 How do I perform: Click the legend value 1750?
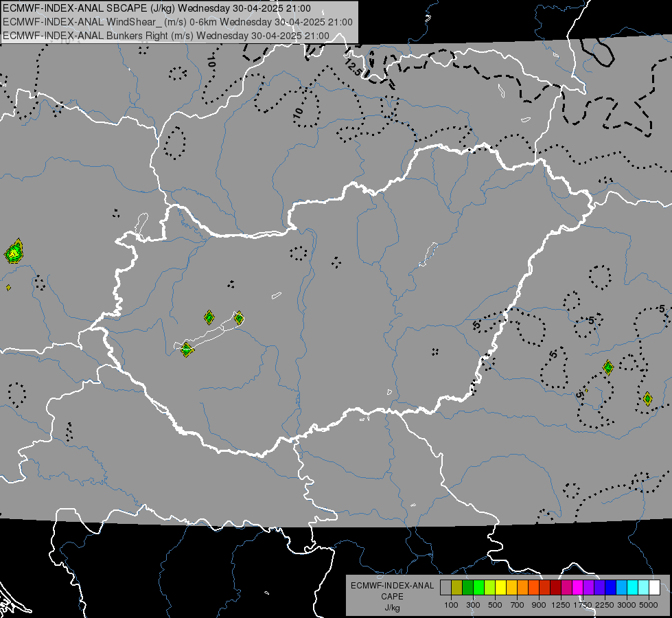click(583, 605)
